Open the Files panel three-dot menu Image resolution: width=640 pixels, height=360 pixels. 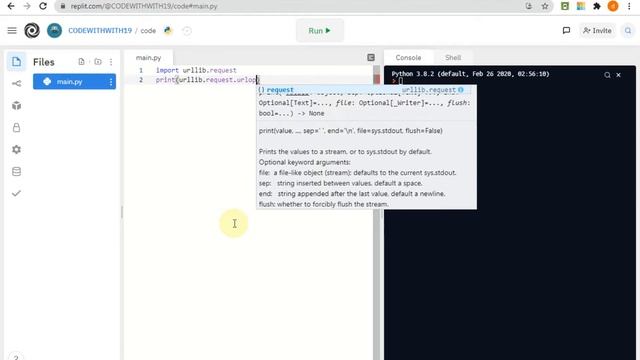[111, 62]
